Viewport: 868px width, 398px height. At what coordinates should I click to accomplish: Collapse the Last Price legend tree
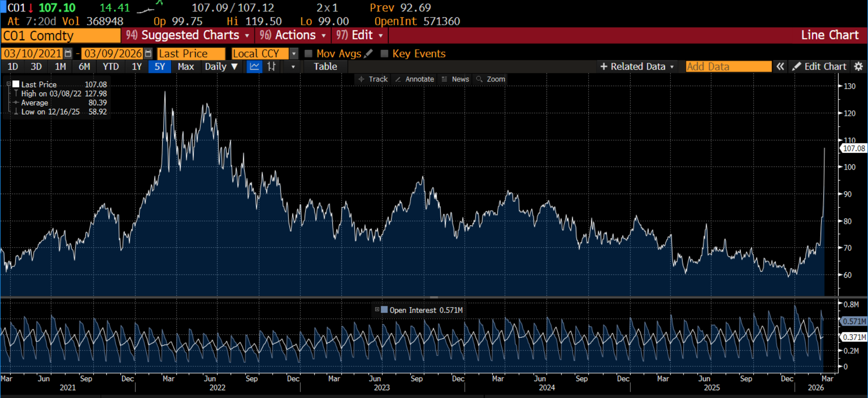[9, 84]
